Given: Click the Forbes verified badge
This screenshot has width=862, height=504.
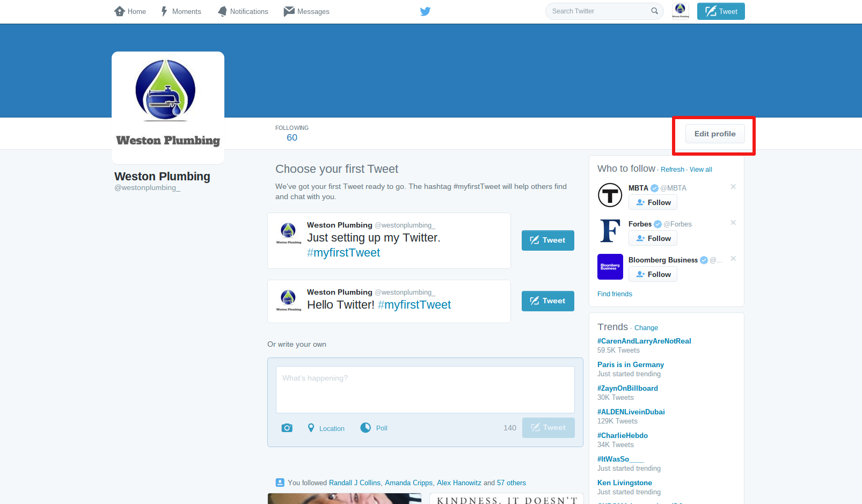Looking at the screenshot, I should [658, 224].
